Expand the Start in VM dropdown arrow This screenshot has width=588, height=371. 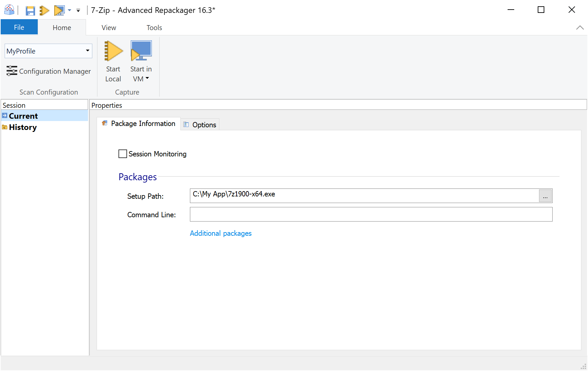pos(147,78)
